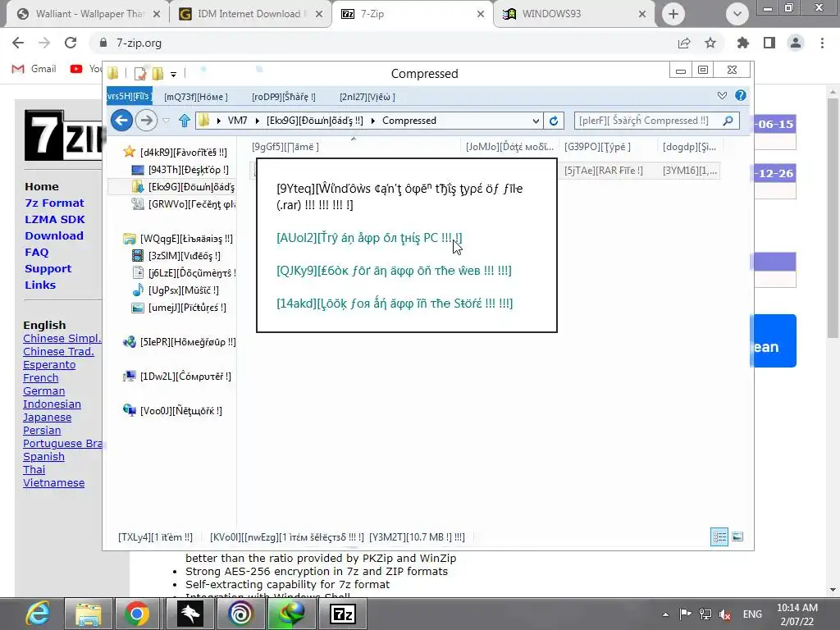The height and width of the screenshot is (630, 840).
Task: Switch to details view icon in status bar
Action: (719, 536)
